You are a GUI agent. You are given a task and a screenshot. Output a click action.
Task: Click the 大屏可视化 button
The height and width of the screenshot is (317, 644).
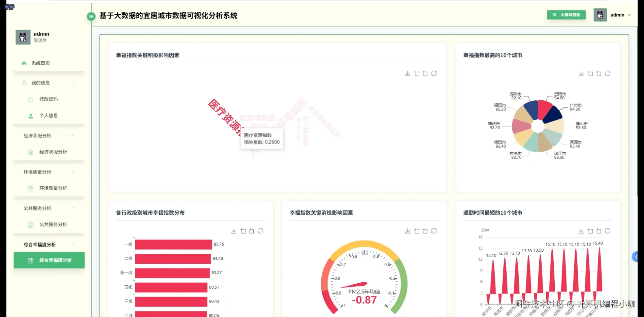[x=566, y=15]
